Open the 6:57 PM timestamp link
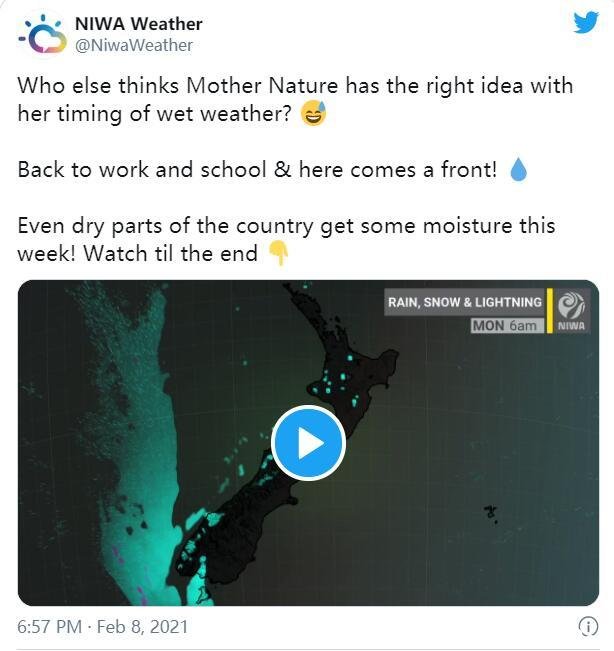 49,627
